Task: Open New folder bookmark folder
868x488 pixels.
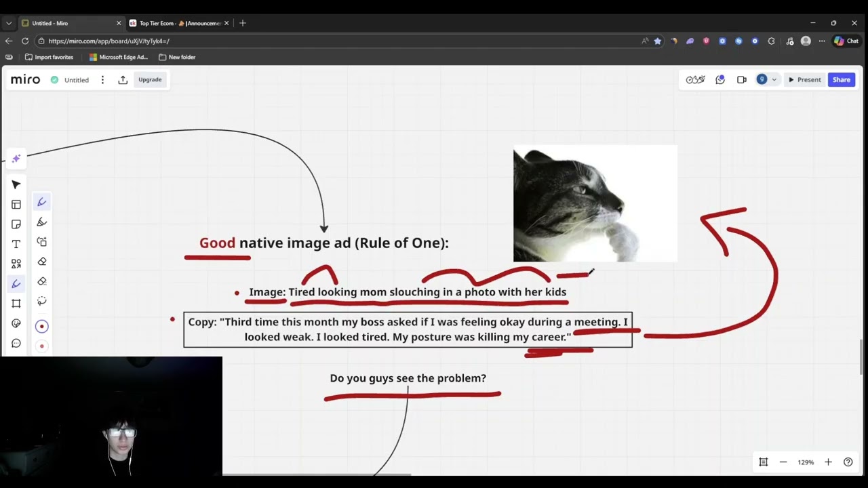Action: [177, 57]
